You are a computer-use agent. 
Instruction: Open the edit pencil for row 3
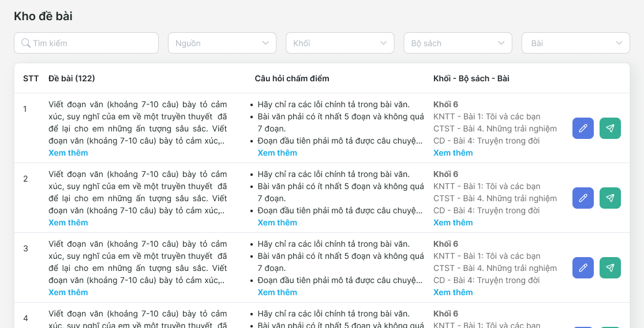tap(583, 267)
